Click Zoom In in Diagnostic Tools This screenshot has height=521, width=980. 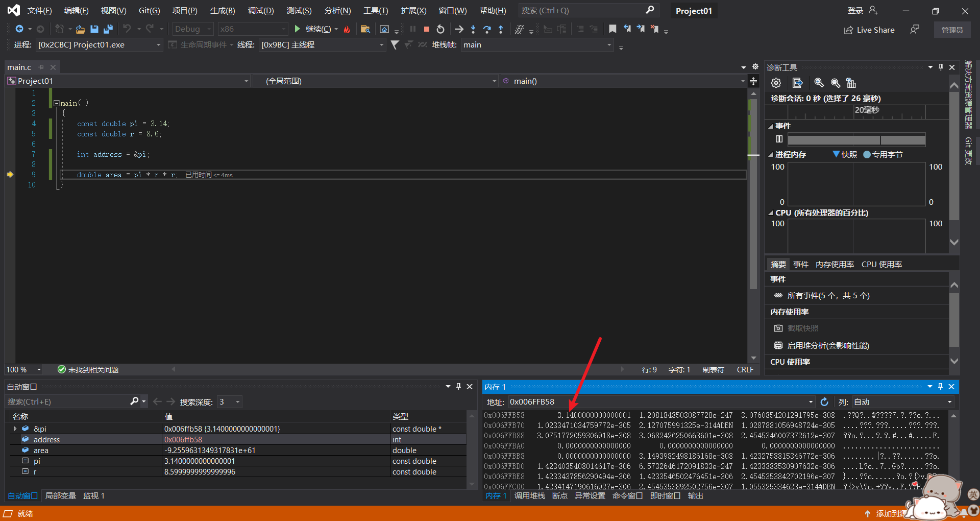819,83
